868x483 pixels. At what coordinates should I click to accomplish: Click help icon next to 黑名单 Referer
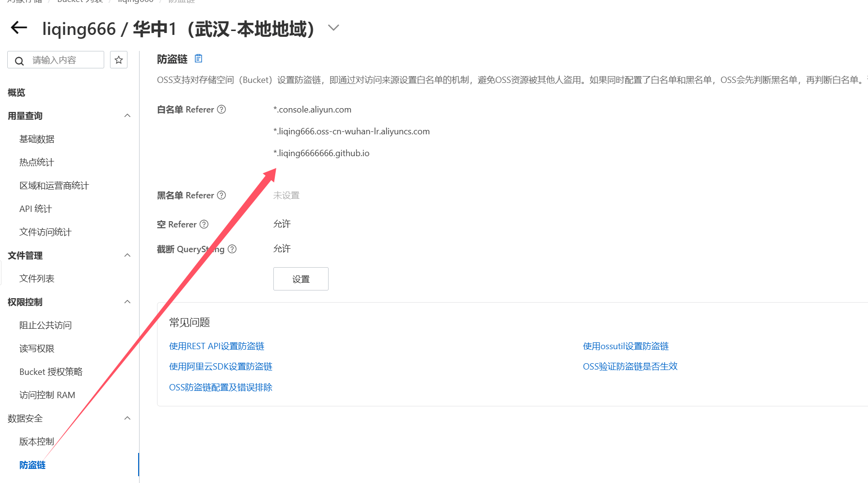(x=221, y=195)
